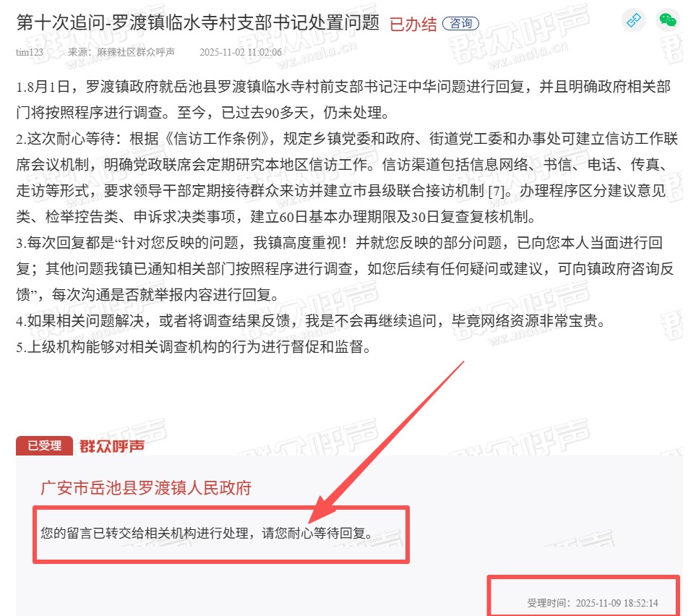Click the paragraph citing 信访工作条例

(347, 178)
